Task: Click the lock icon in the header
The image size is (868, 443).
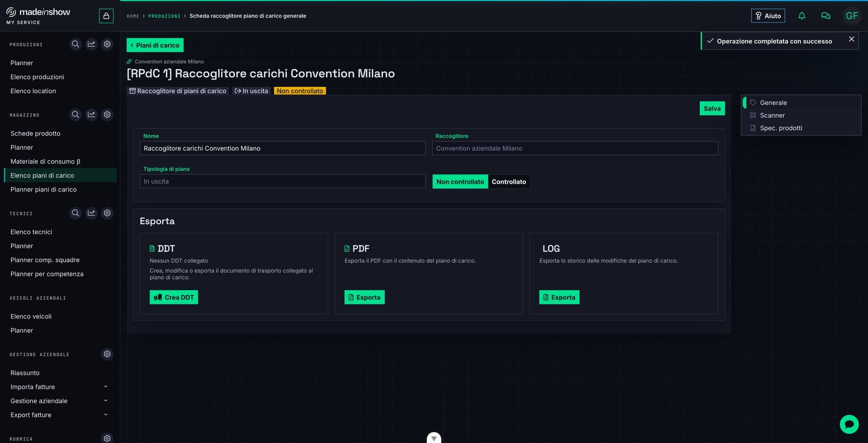Action: click(106, 16)
